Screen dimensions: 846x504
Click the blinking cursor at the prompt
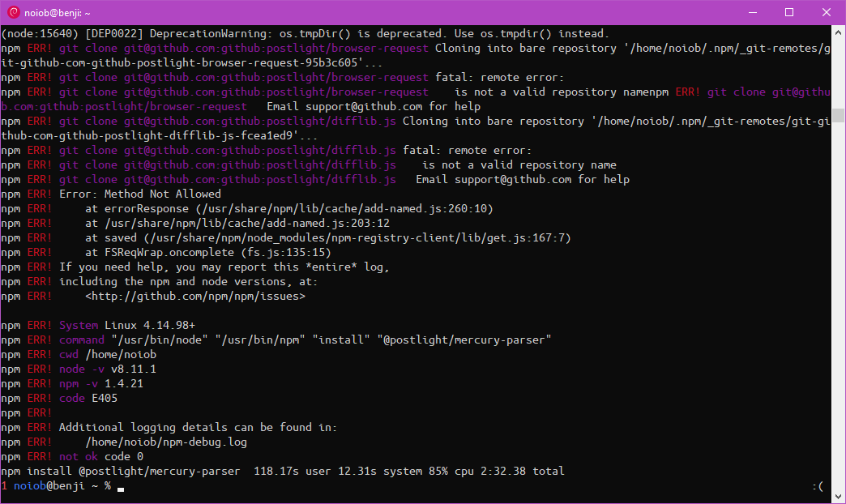[121, 487]
